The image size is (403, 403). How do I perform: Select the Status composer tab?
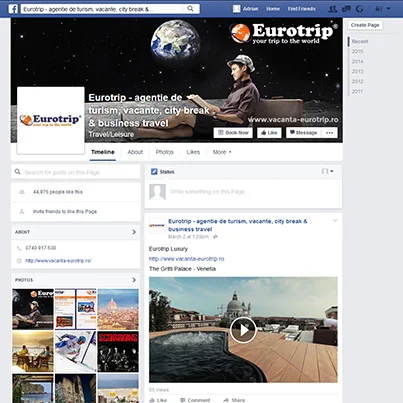[x=163, y=172]
